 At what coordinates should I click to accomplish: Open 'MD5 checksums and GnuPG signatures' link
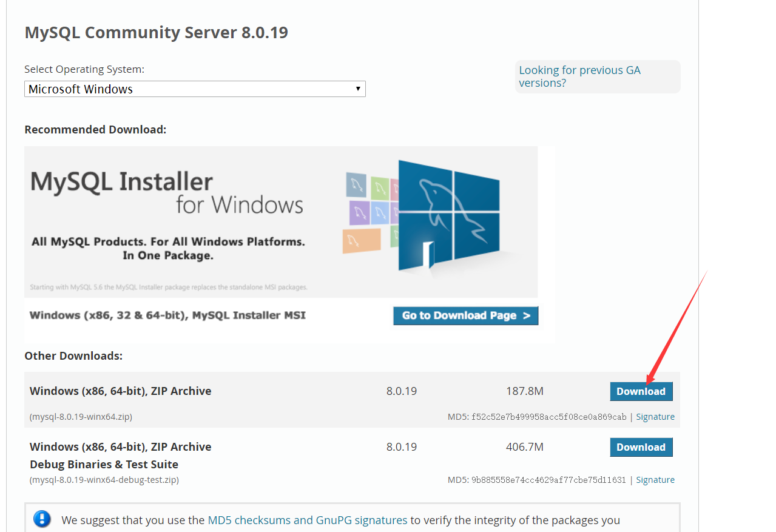coord(308,520)
